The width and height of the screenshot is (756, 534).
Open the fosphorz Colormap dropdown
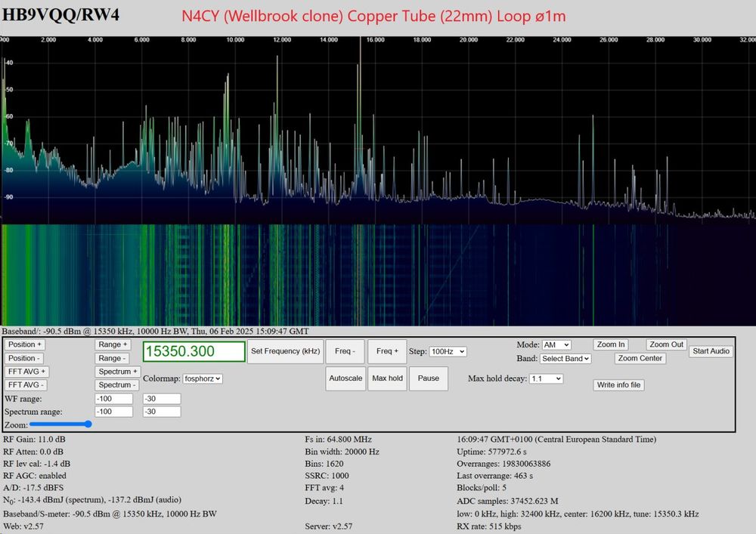coord(203,378)
